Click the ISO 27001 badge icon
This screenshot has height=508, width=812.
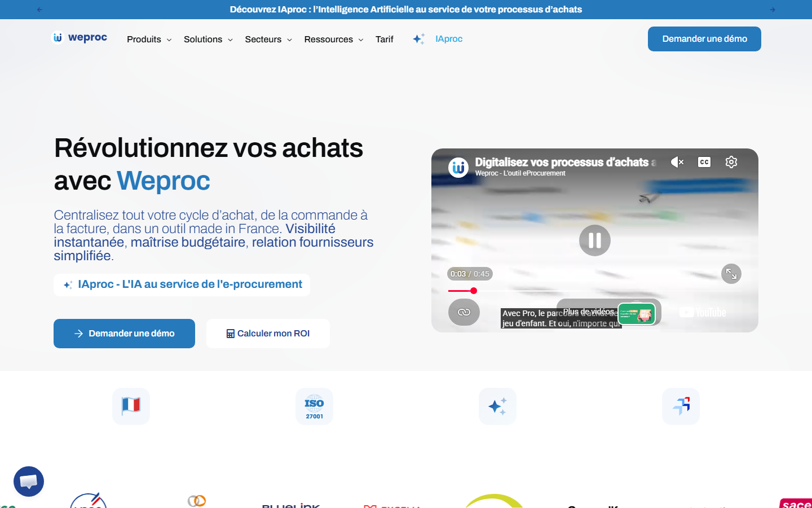[x=314, y=406]
